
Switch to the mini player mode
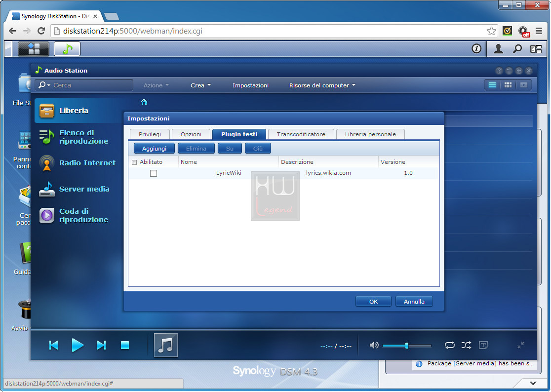(x=521, y=345)
